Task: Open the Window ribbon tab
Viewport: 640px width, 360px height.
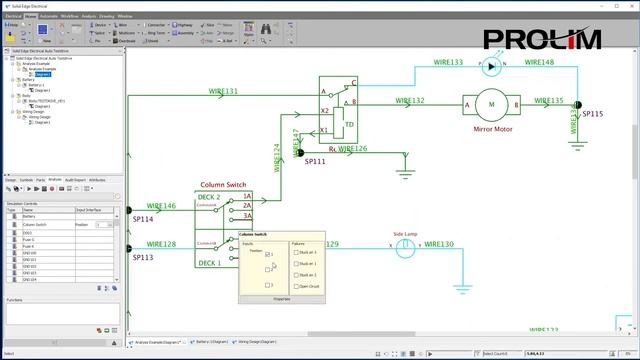Action: pyautogui.click(x=125, y=16)
